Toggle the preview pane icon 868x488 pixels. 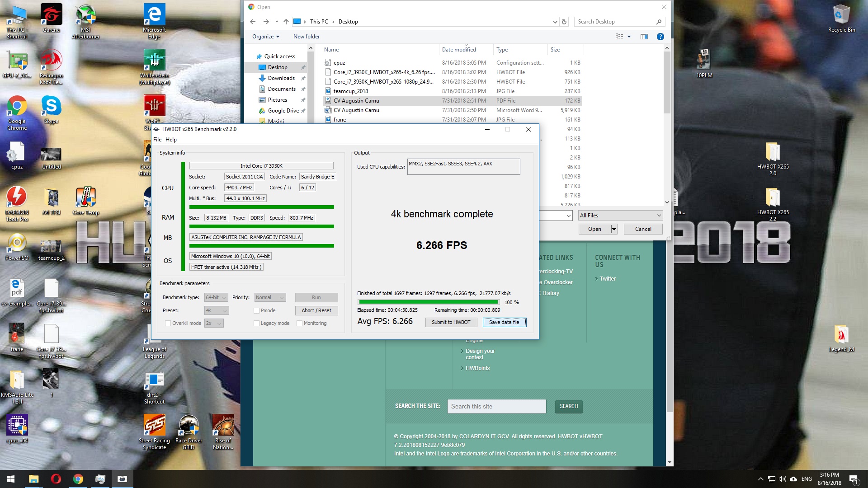click(644, 37)
